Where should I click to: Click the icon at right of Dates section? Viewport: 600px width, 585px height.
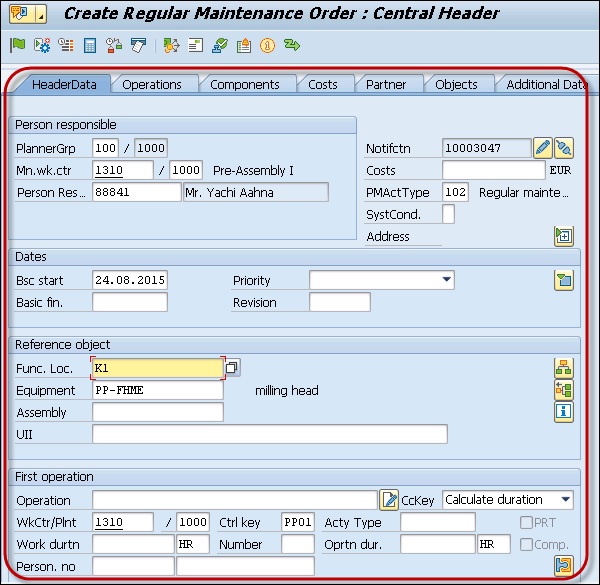tap(563, 280)
